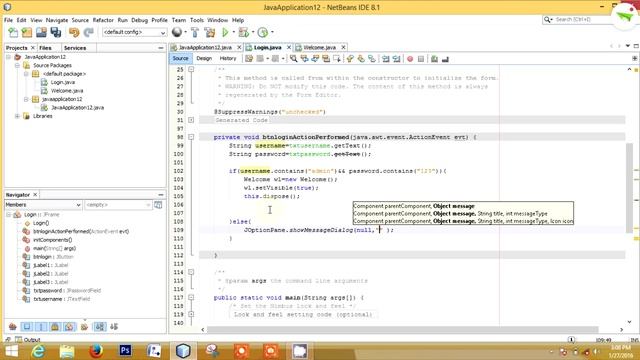
Task: Switch to Source view
Action: click(x=180, y=58)
